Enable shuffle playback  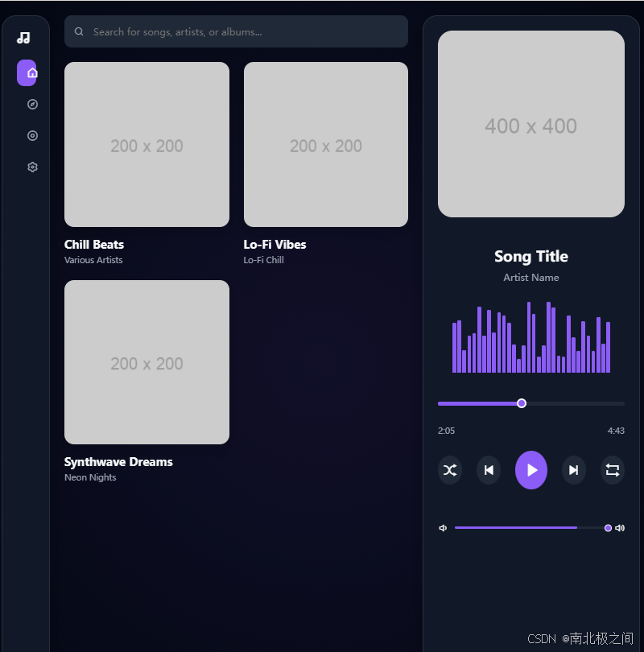450,470
